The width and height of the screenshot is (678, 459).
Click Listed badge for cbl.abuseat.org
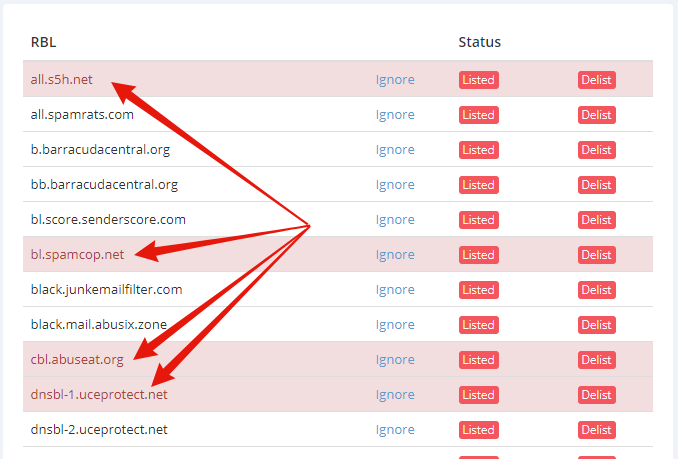(x=479, y=360)
